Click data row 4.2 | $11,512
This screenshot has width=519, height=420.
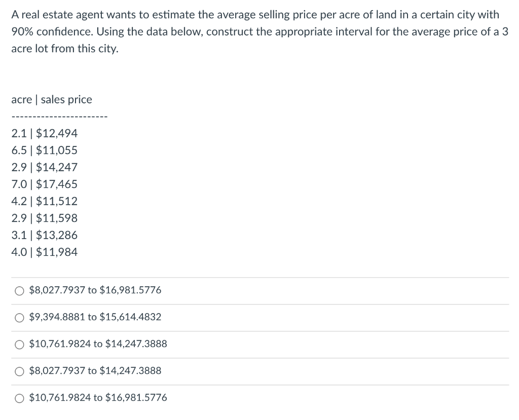[x=45, y=201]
